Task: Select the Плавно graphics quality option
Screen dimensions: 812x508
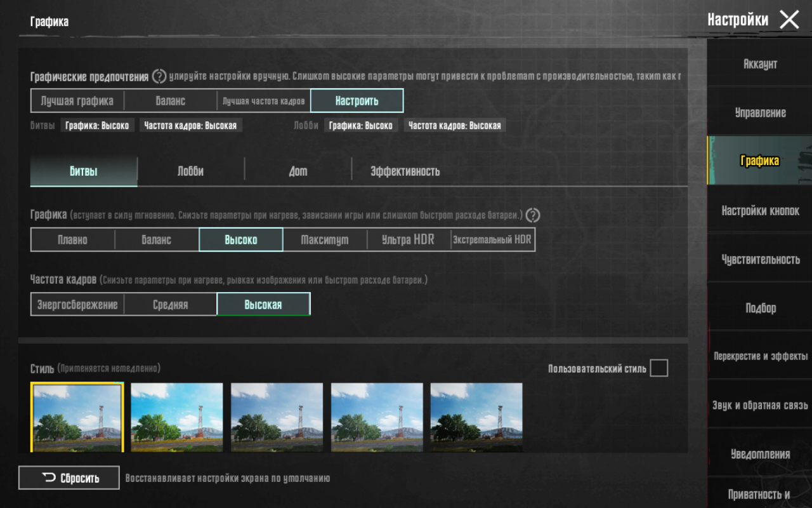Action: (x=72, y=240)
